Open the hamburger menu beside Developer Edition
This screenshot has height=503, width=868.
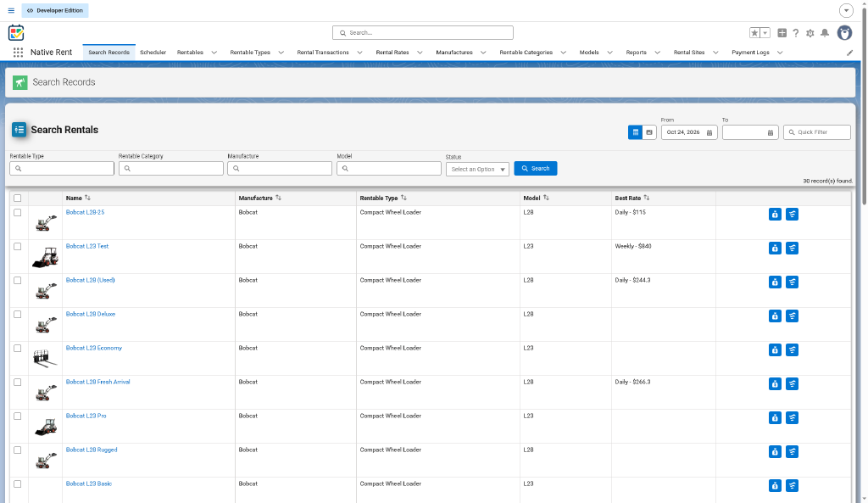[x=11, y=10]
